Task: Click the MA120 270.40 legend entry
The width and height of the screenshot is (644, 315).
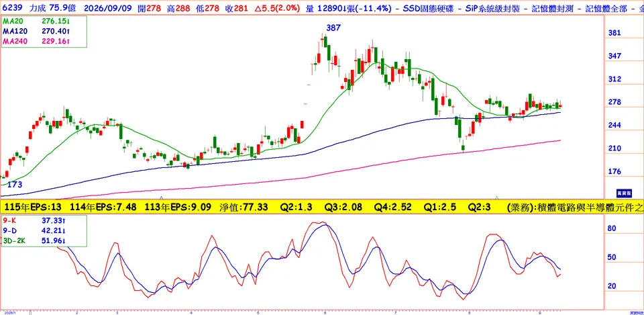Action: (x=36, y=31)
